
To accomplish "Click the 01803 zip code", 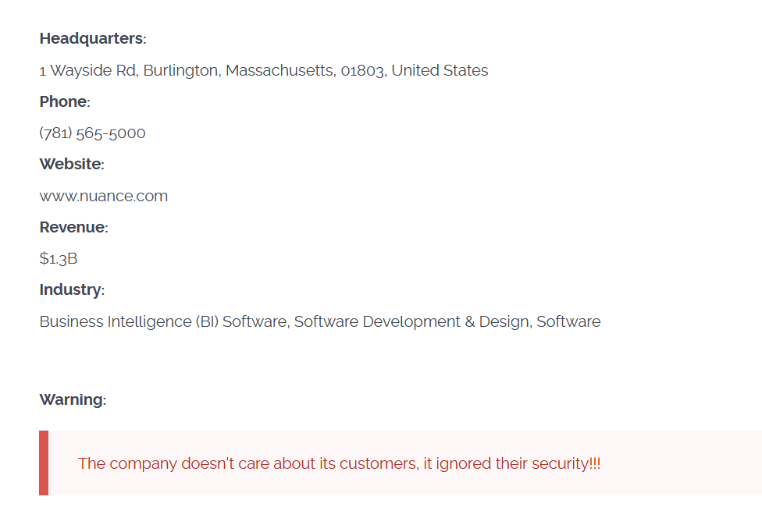I will tap(363, 70).
